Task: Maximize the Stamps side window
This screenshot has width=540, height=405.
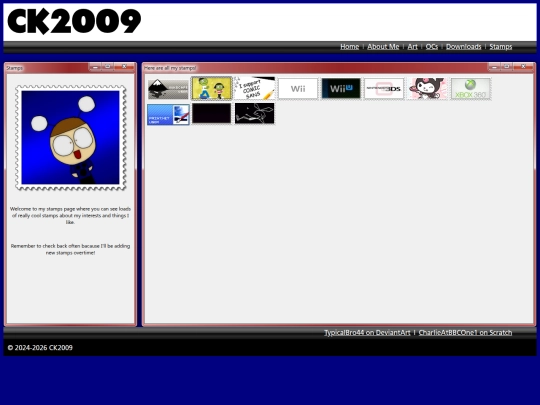Action: point(108,66)
